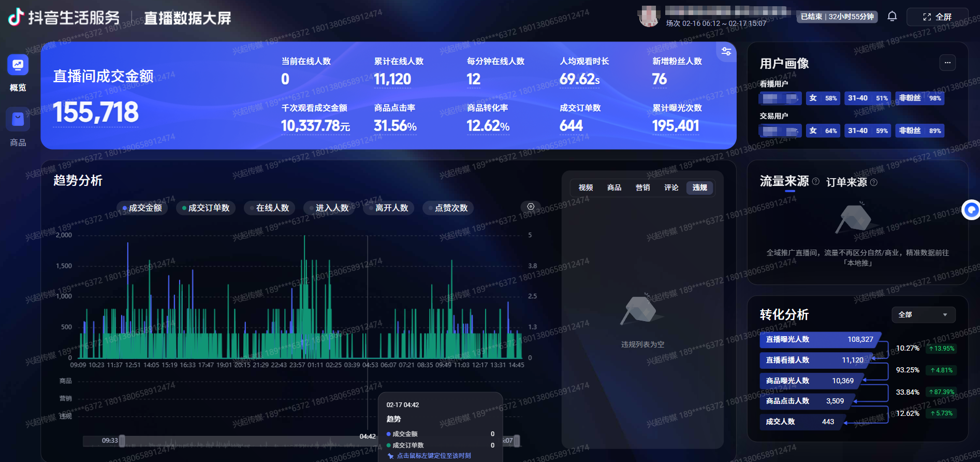Click the 新增粉丝人数 value 76

tap(659, 79)
